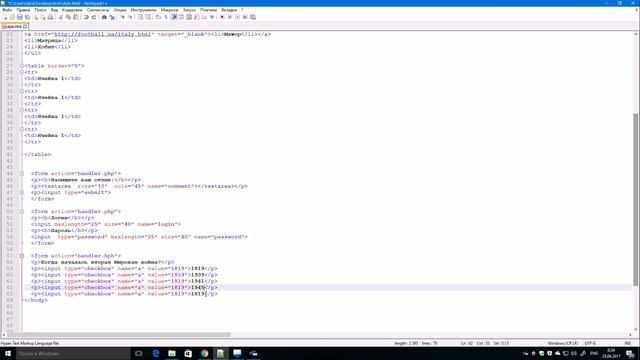Create a new document from toolbar

[x=5, y=17]
